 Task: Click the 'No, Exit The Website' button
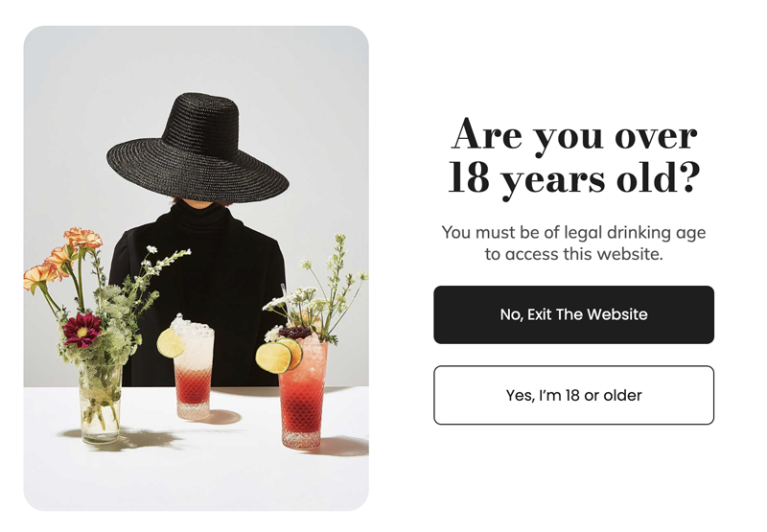pos(573,314)
